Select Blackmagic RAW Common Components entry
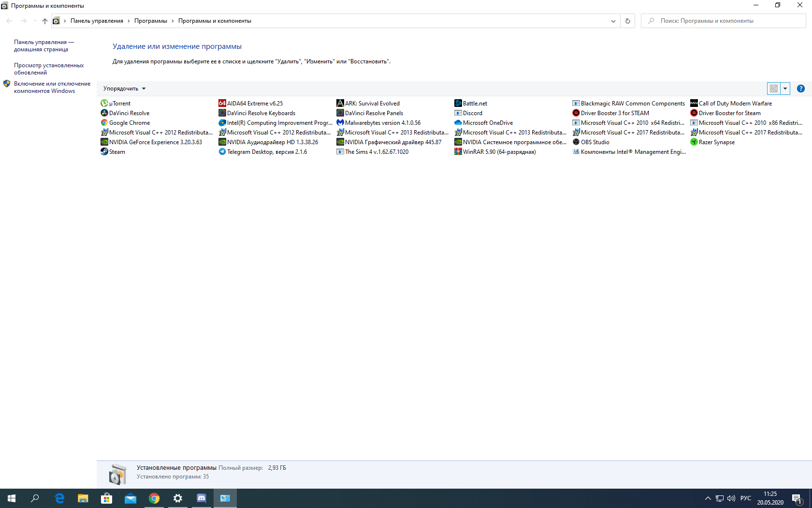The image size is (812, 508). [629, 103]
